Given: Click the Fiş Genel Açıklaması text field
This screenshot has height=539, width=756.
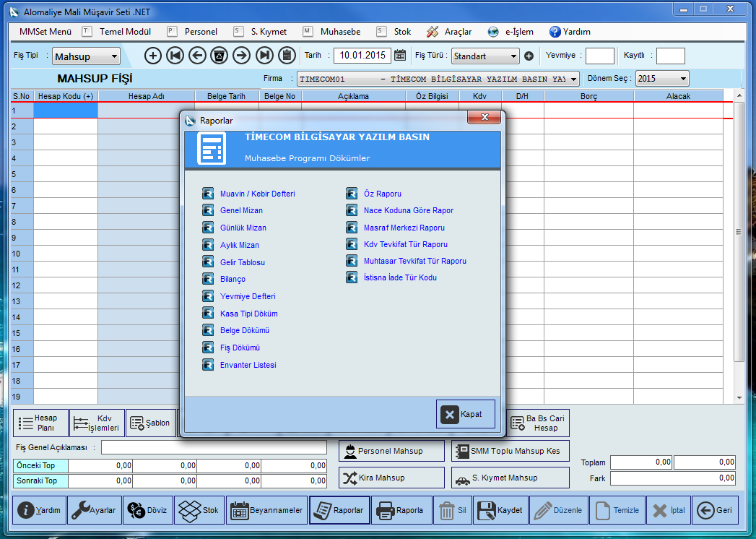Looking at the screenshot, I should [214, 447].
